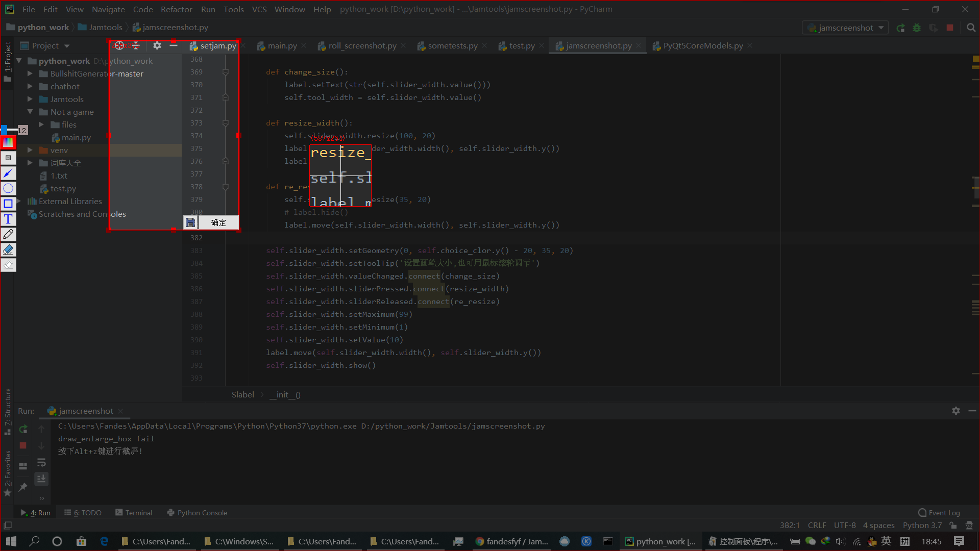Select the text tool
Viewport: 980px width, 551px height.
point(8,219)
